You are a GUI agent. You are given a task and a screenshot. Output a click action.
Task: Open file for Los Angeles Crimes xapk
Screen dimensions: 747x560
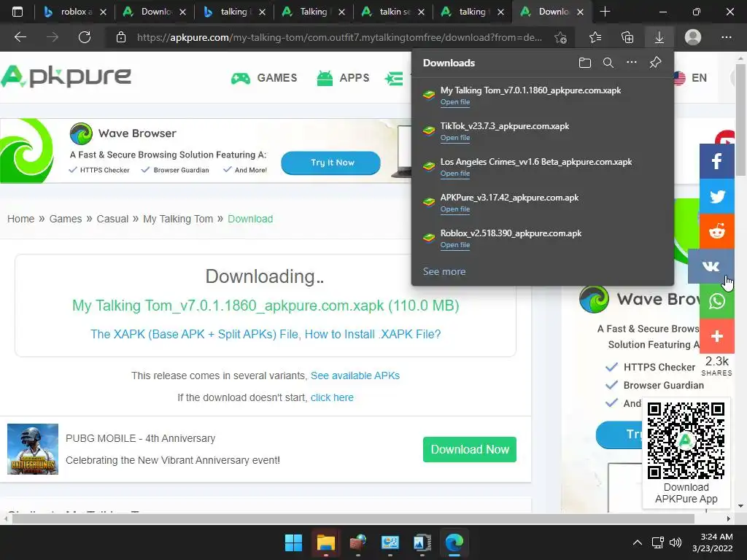(455, 174)
